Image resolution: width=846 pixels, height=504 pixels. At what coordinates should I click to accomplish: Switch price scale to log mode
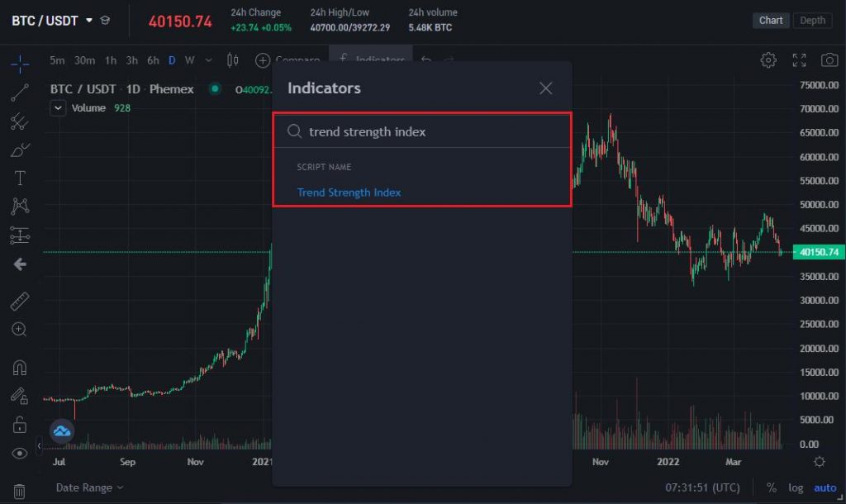pyautogui.click(x=795, y=487)
